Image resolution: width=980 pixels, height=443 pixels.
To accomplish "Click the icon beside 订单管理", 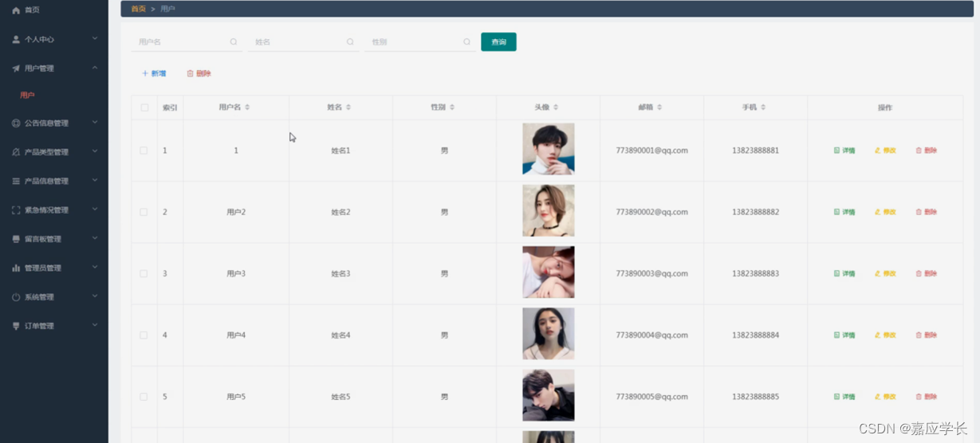I will (16, 326).
